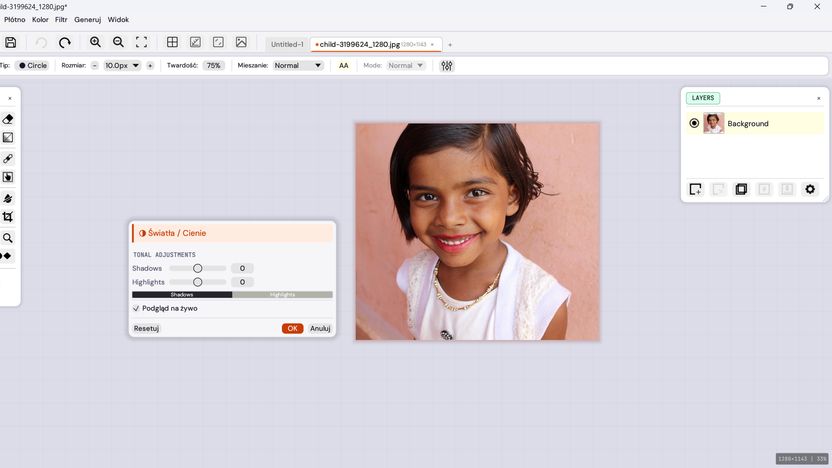Decrease brush size with minus button
Image resolution: width=832 pixels, height=468 pixels.
pyautogui.click(x=94, y=66)
